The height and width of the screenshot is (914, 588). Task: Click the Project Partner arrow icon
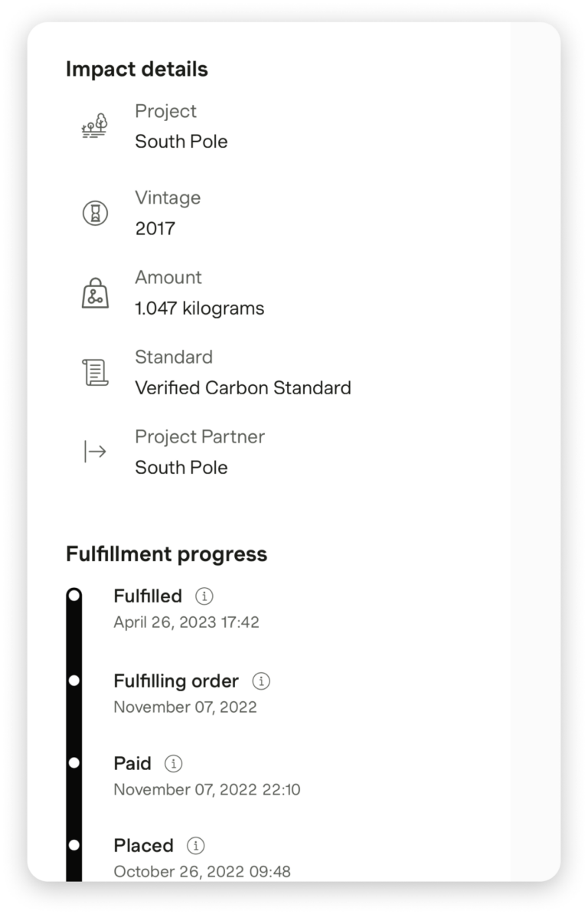point(95,452)
